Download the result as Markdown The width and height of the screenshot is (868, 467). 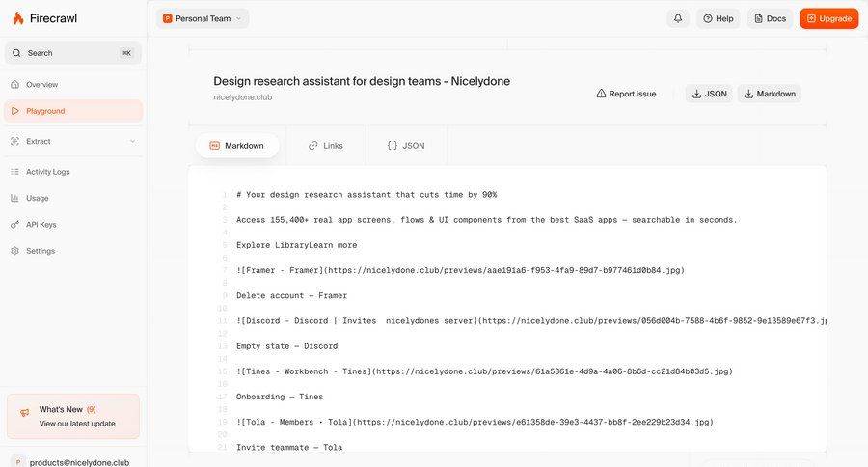pyautogui.click(x=769, y=94)
